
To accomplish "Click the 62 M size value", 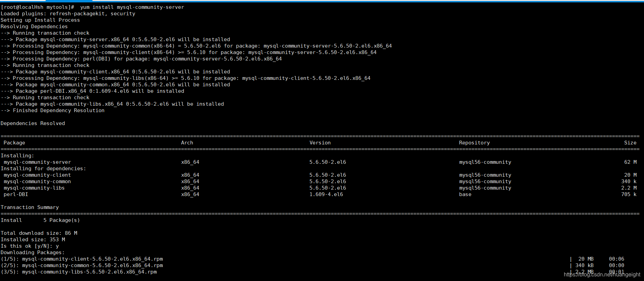I will click(630, 162).
